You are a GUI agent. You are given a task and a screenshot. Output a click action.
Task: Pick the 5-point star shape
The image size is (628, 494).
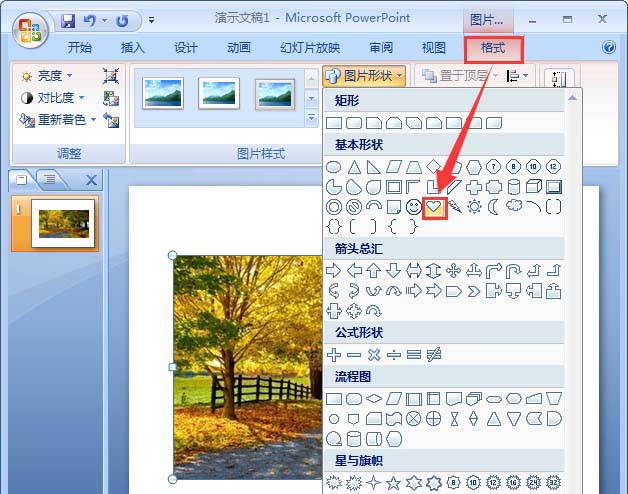click(x=394, y=483)
